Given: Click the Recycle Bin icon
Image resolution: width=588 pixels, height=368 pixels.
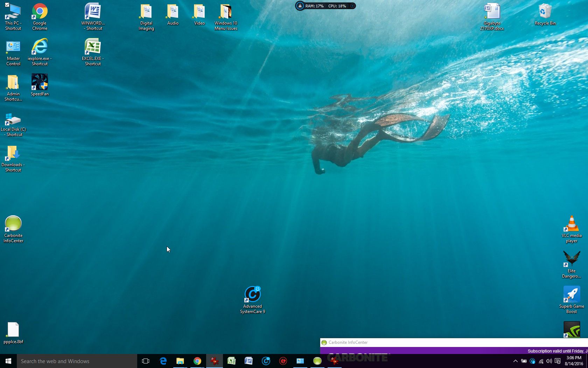Looking at the screenshot, I should (545, 12).
